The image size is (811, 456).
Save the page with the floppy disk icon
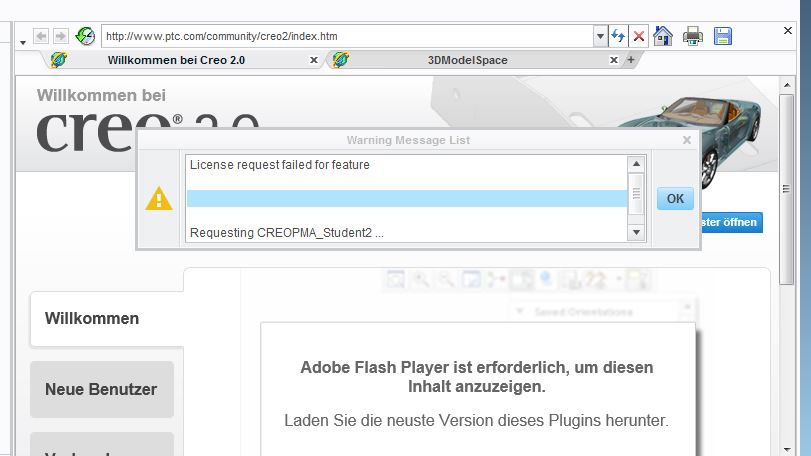723,36
